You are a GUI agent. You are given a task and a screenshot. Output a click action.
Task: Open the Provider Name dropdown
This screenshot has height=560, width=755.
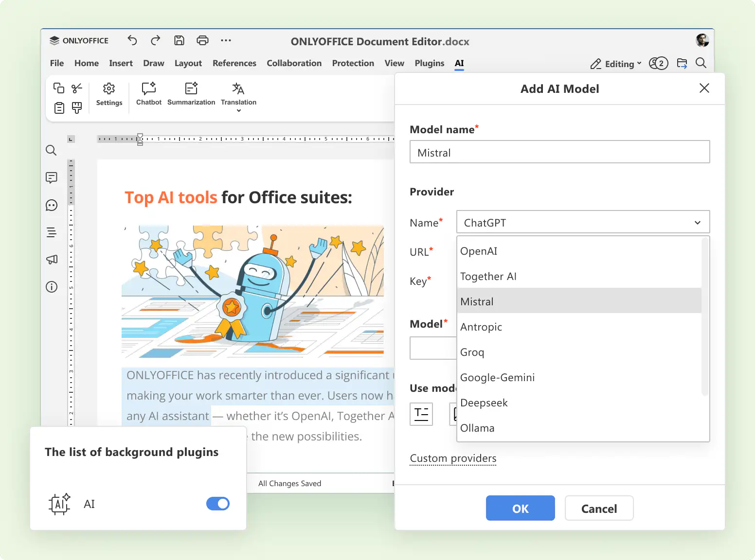pyautogui.click(x=582, y=222)
